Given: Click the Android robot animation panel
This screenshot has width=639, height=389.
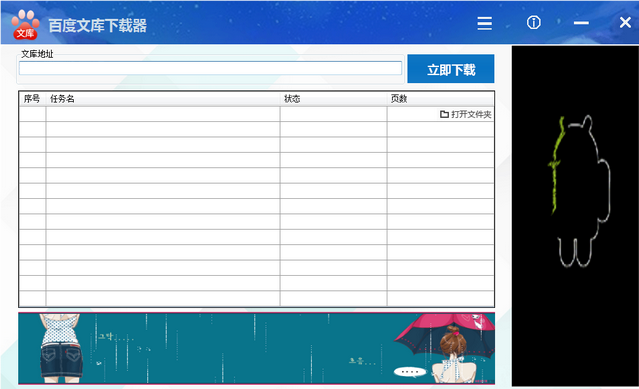Looking at the screenshot, I should coord(575,216).
